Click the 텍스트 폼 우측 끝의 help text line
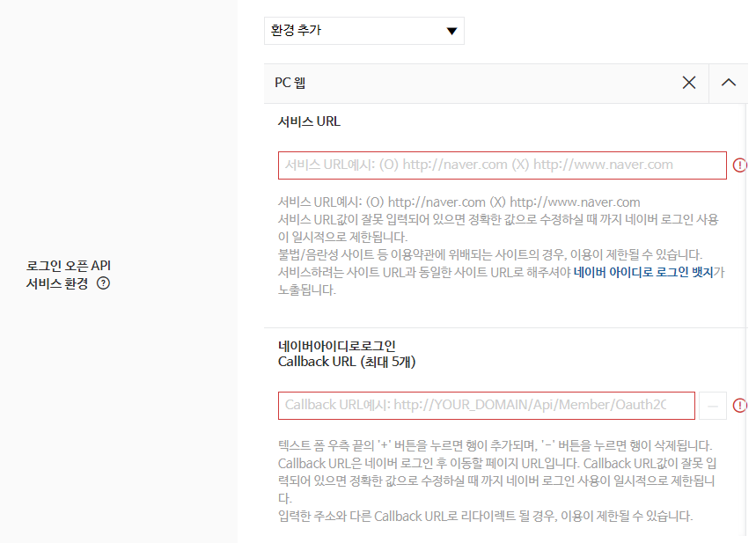Viewport: 756px width, 543px height. click(495, 445)
